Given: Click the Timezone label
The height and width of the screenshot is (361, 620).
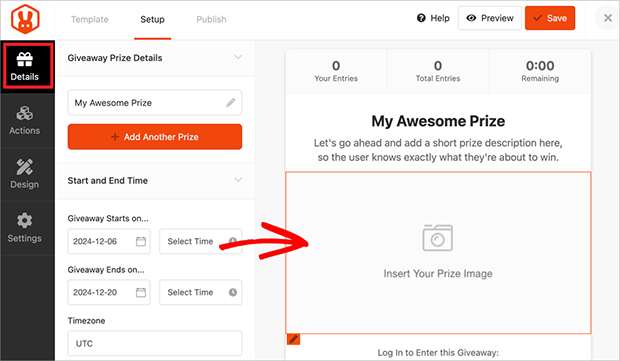Looking at the screenshot, I should [86, 321].
